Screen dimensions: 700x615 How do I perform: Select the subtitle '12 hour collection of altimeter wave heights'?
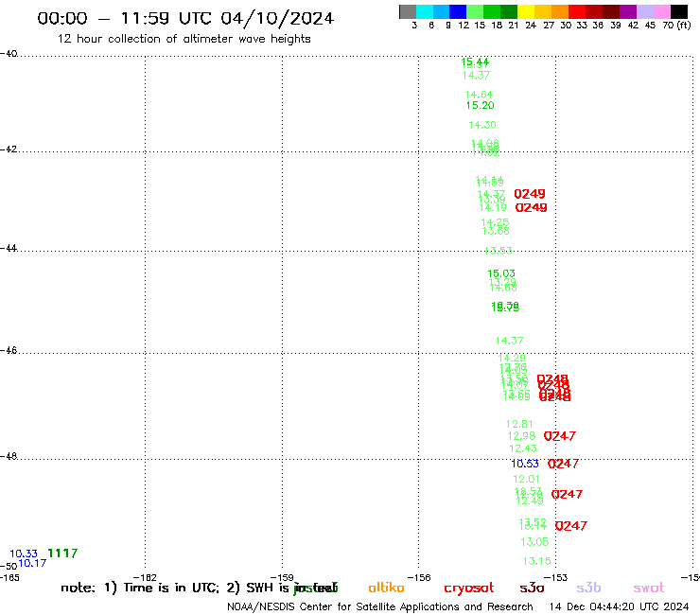tap(184, 39)
